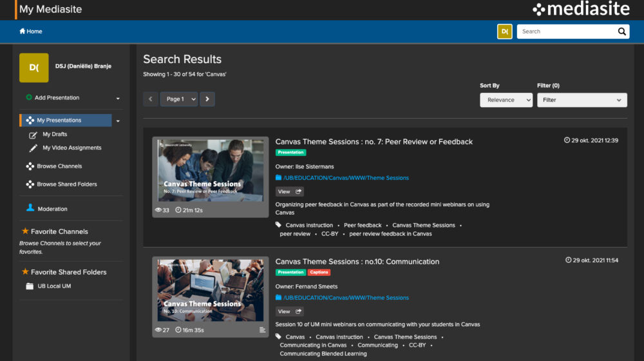The image size is (644, 361).
Task: Open folder path link of Peer Review result
Action: (x=346, y=178)
